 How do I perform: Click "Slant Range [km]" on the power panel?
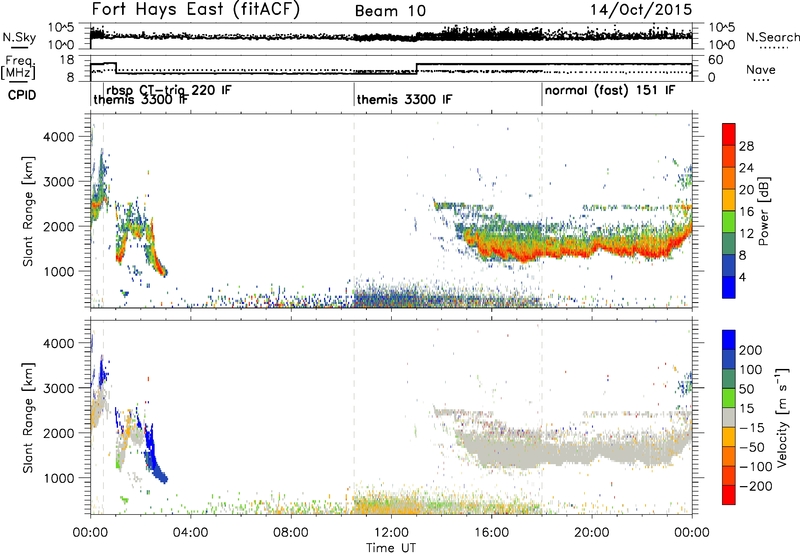click(x=28, y=211)
